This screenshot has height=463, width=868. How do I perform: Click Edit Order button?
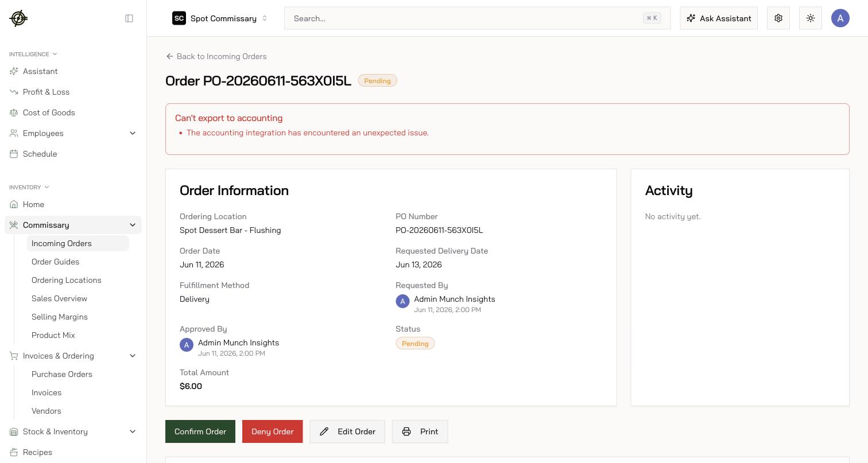pyautogui.click(x=347, y=431)
